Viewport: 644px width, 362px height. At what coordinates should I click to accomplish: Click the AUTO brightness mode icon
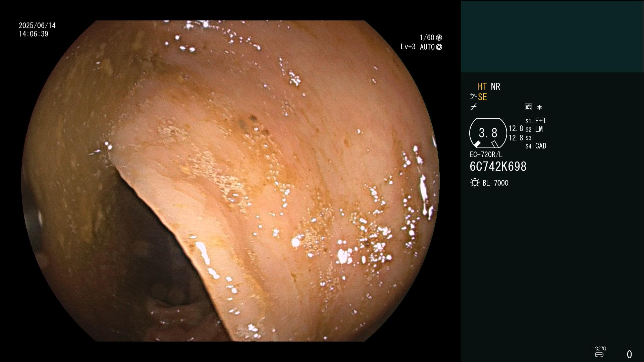tap(439, 47)
